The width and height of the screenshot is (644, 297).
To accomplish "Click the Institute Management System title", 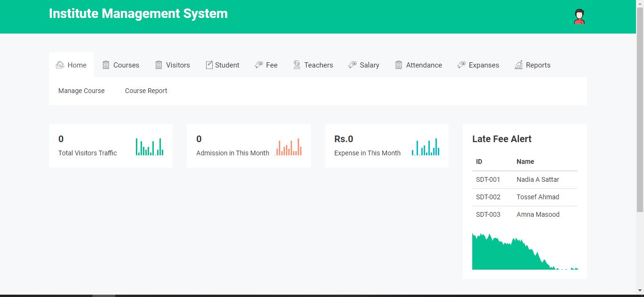I will tap(138, 14).
